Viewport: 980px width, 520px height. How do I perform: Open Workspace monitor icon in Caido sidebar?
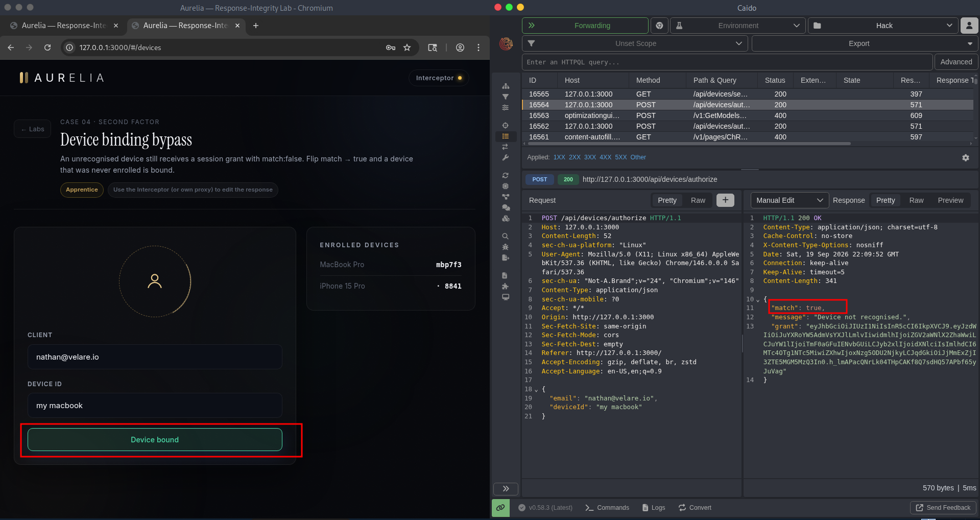point(506,297)
